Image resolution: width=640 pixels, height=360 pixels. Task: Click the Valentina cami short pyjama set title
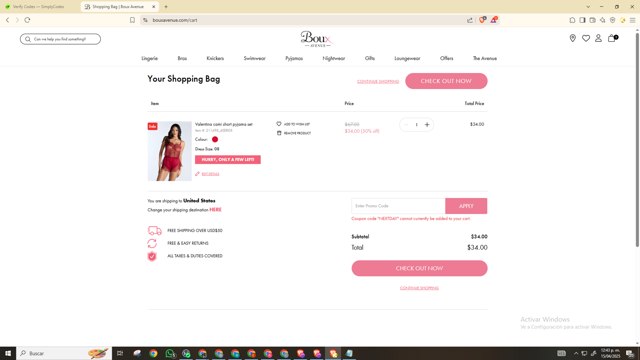[x=224, y=124]
